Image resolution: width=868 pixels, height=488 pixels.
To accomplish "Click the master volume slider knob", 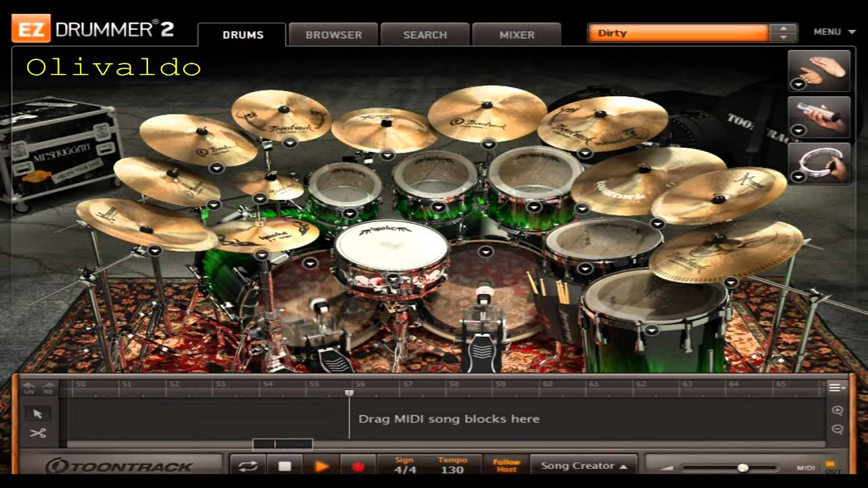I will click(743, 468).
